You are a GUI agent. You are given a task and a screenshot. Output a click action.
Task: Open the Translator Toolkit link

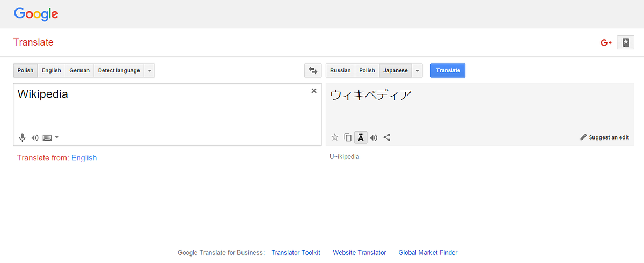pos(296,252)
